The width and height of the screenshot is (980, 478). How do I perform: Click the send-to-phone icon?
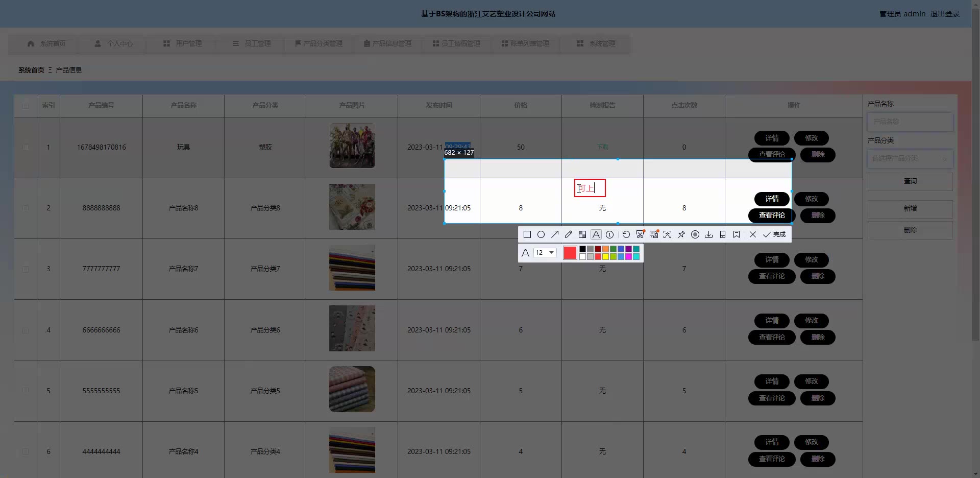click(722, 234)
